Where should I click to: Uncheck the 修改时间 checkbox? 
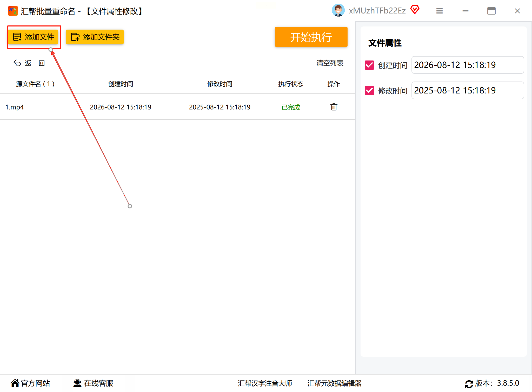coord(369,91)
